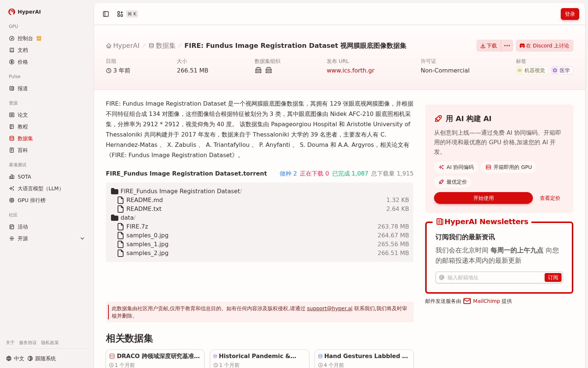Click the 输入邮箱地址 input field
The width and height of the screenshot is (588, 368).
click(x=495, y=277)
